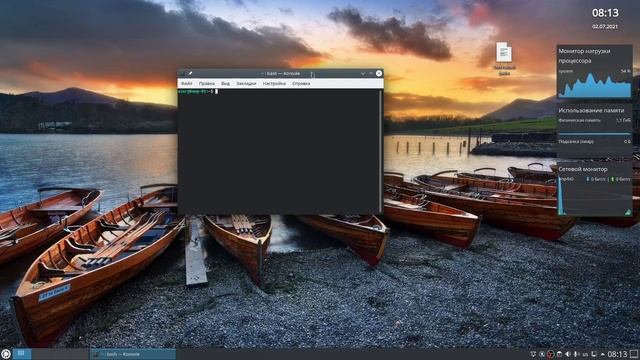Open the Правка menu in Konsole
The height and width of the screenshot is (360, 640).
(207, 83)
